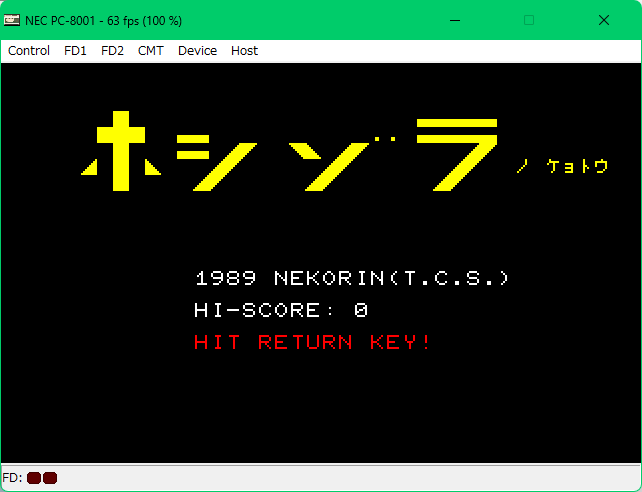Click the FD: label in the status bar
642x492 pixels.
(13, 478)
